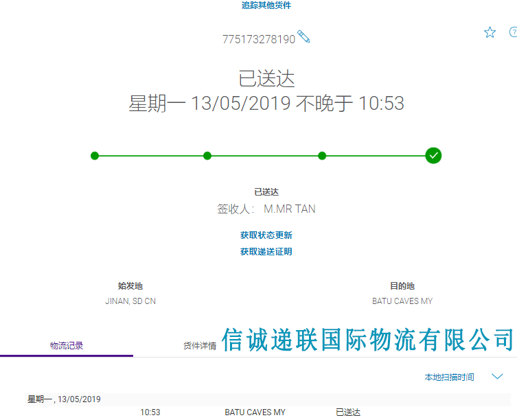517x420 pixels.
Task: Click the destination BATU CAVES MY under 目的地
Action: point(402,301)
